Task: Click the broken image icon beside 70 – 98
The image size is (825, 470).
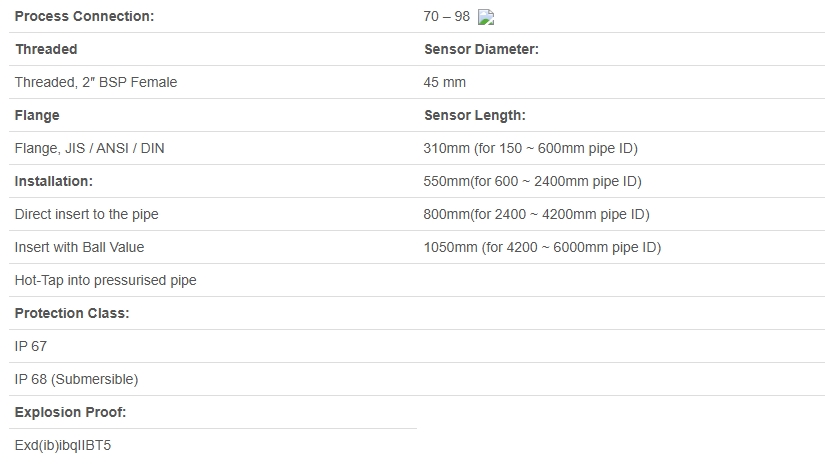Action: click(486, 16)
